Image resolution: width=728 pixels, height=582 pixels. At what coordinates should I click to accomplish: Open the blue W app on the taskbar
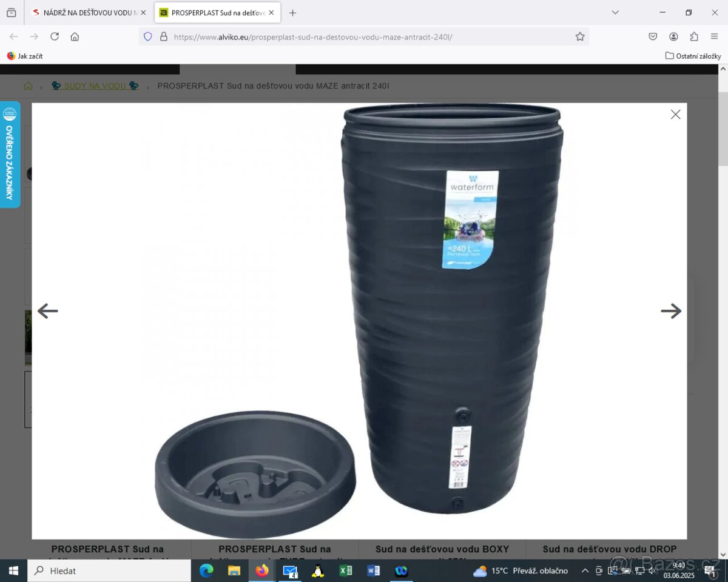pyautogui.click(x=401, y=570)
